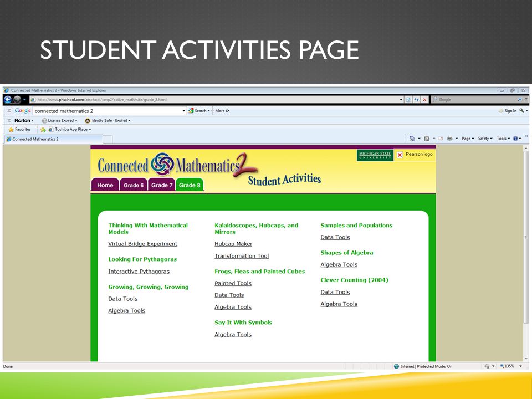Click the RSS Feeds icon in command bar
Viewport: 532px width, 399px height.
click(x=427, y=139)
